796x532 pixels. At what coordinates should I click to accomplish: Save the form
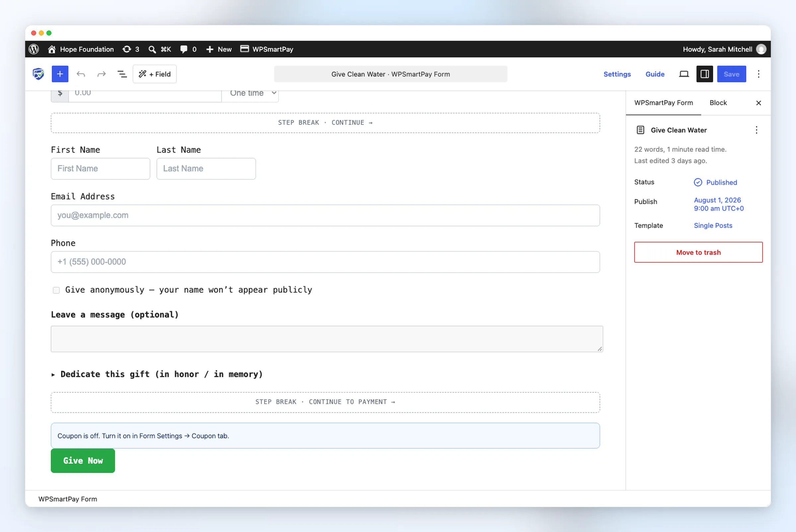[x=732, y=74]
